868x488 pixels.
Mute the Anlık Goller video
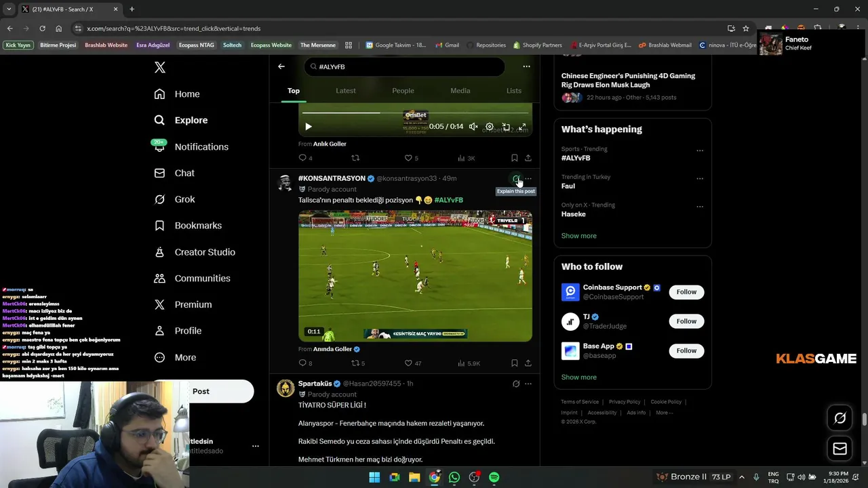coord(473,127)
